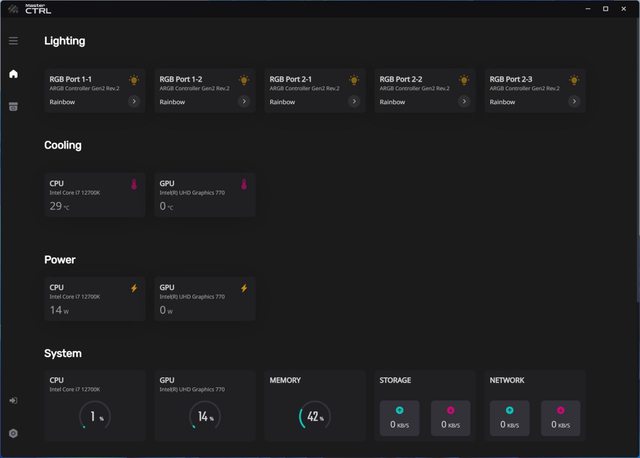
Task: Open the hamburger menu in sidebar
Action: click(13, 41)
